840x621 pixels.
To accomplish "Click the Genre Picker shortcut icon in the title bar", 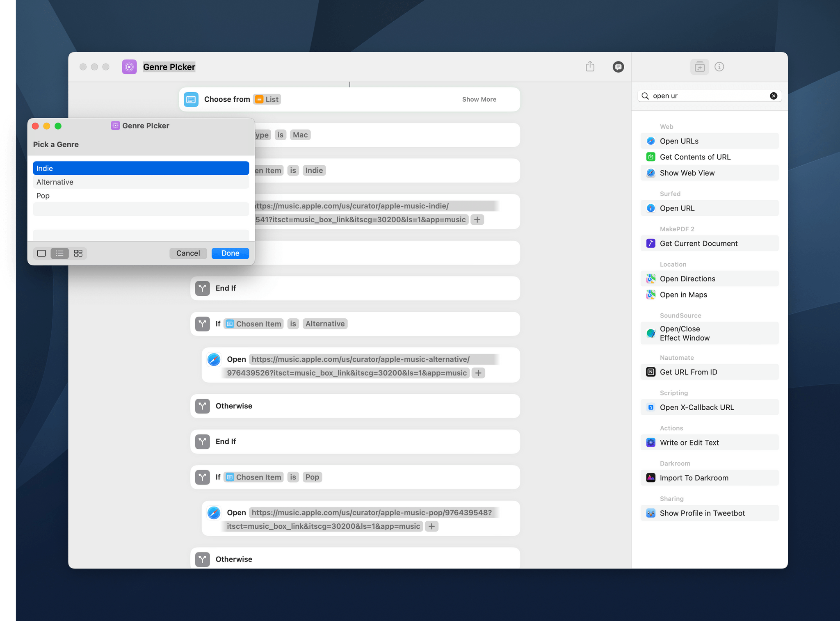I will click(x=129, y=67).
